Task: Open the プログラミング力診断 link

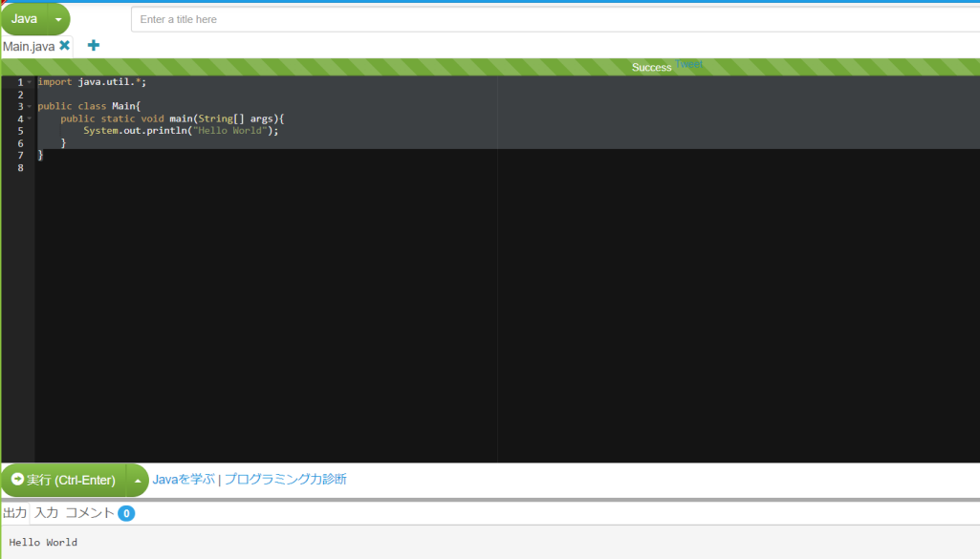Action: click(286, 479)
